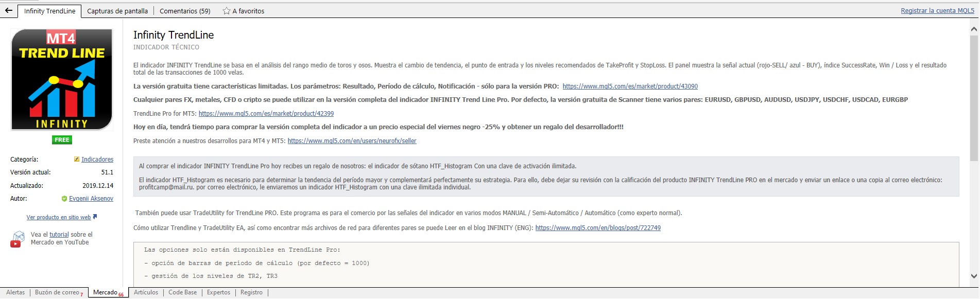
Task: Open the blogs/post/722749 link
Action: (598, 228)
